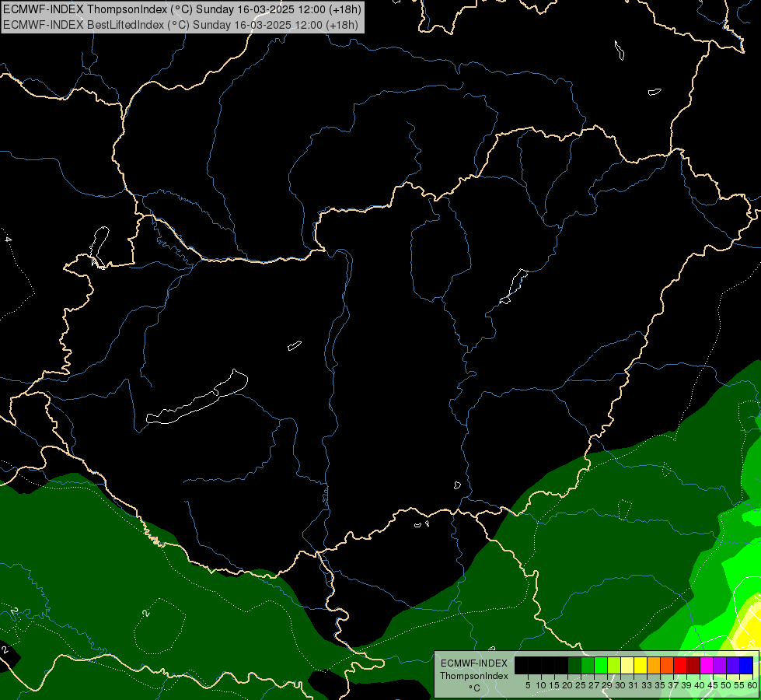Click the contour label '4' on map
This screenshot has height=700, width=761.
coord(8,239)
